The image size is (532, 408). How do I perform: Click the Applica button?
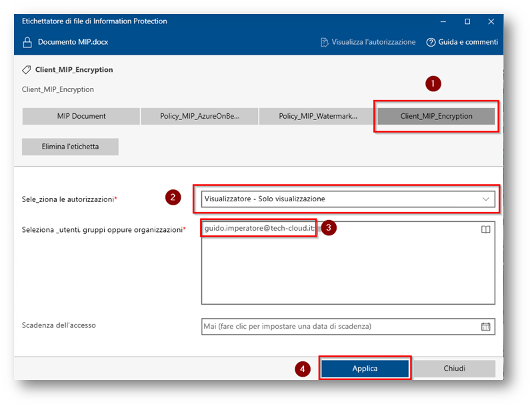pos(365,368)
